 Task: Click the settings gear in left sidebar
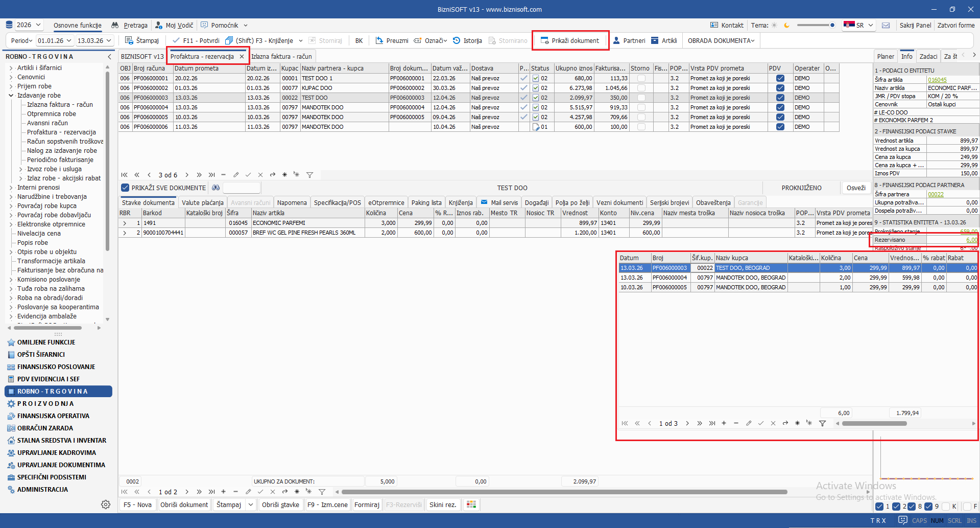pos(106,504)
